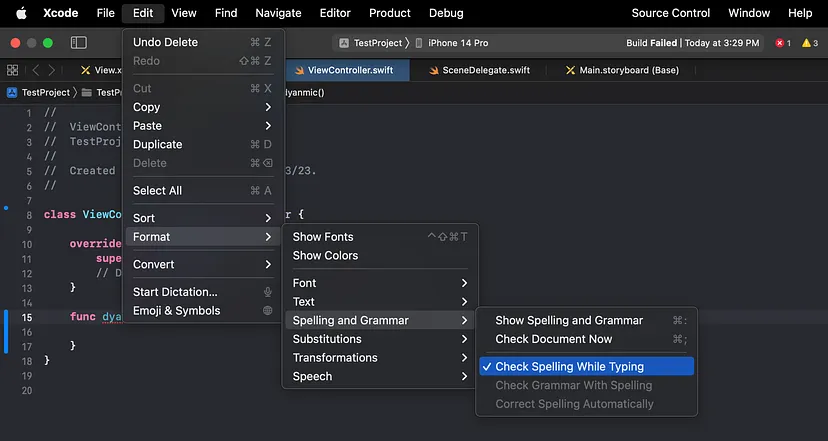828x441 pixels.
Task: Expand the Font submenu
Action: click(380, 283)
